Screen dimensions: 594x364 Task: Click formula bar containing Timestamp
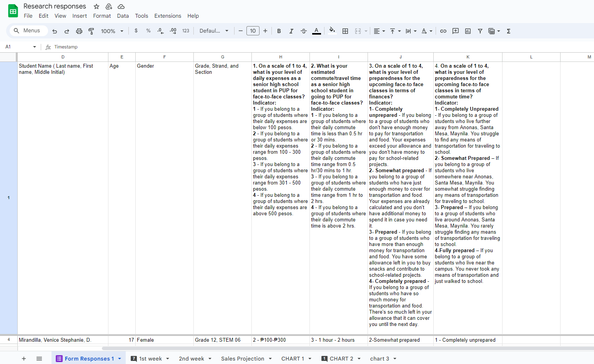(323, 47)
